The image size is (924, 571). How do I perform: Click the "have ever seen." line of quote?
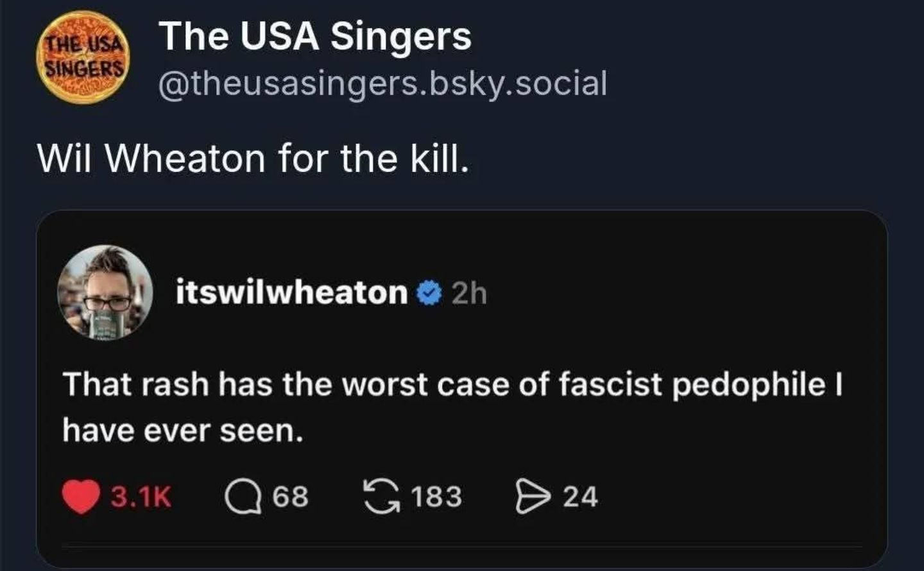(182, 430)
